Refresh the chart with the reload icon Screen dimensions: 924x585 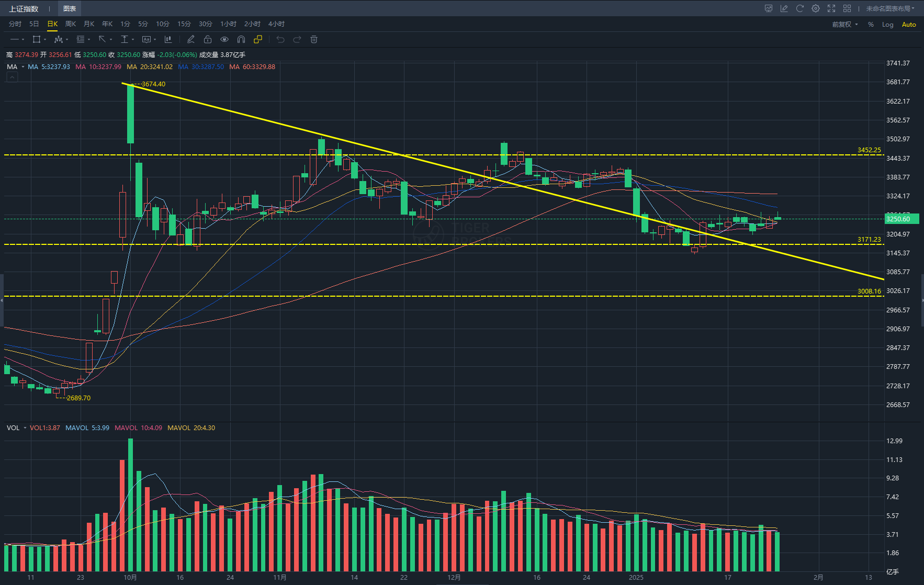coord(800,8)
